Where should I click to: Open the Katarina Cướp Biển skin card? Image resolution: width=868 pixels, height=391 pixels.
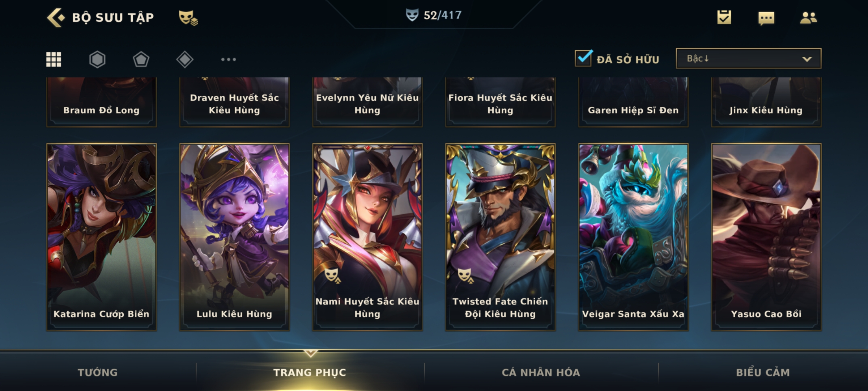point(101,237)
